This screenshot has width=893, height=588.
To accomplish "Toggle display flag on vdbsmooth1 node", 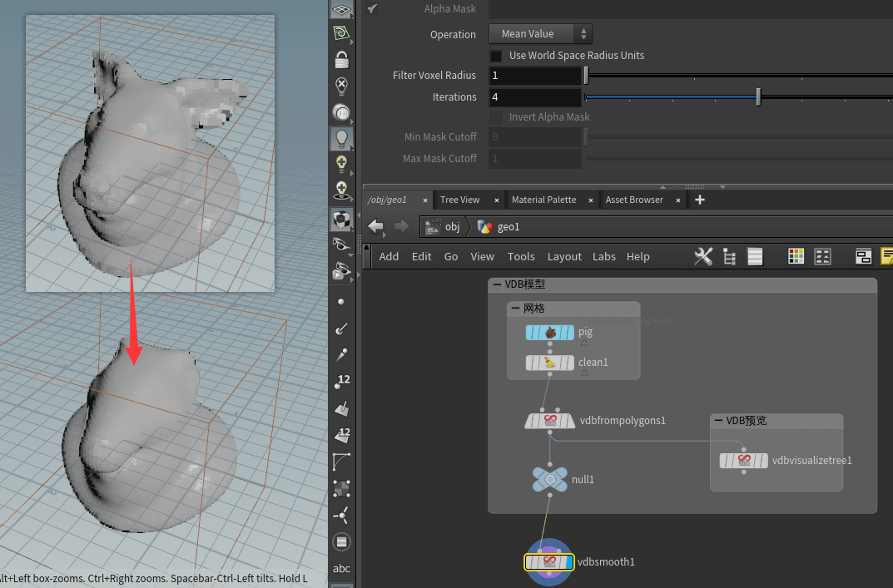I will (x=568, y=562).
